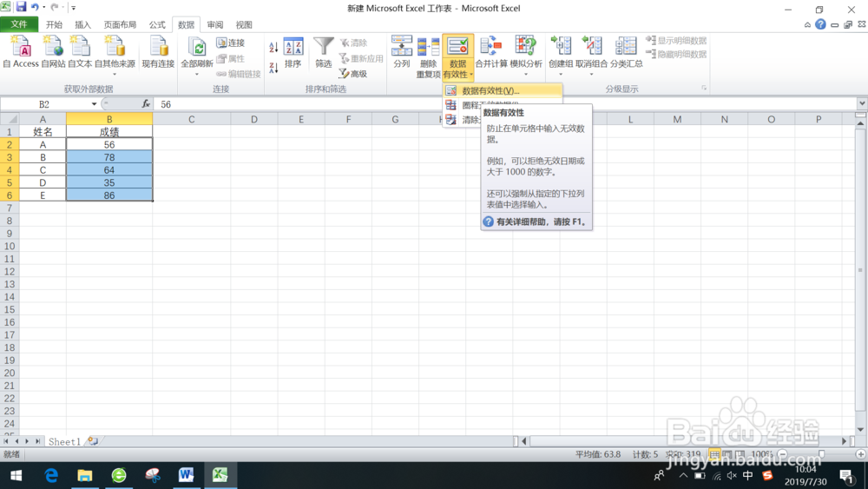Select 数据有效性(V)... menu entry
This screenshot has width=868, height=489.
point(503,91)
